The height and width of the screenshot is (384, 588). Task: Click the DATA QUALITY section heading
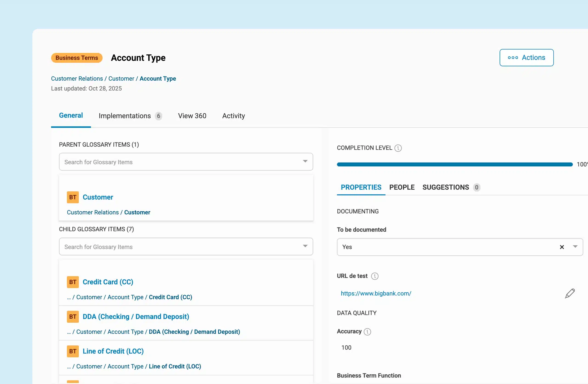356,313
